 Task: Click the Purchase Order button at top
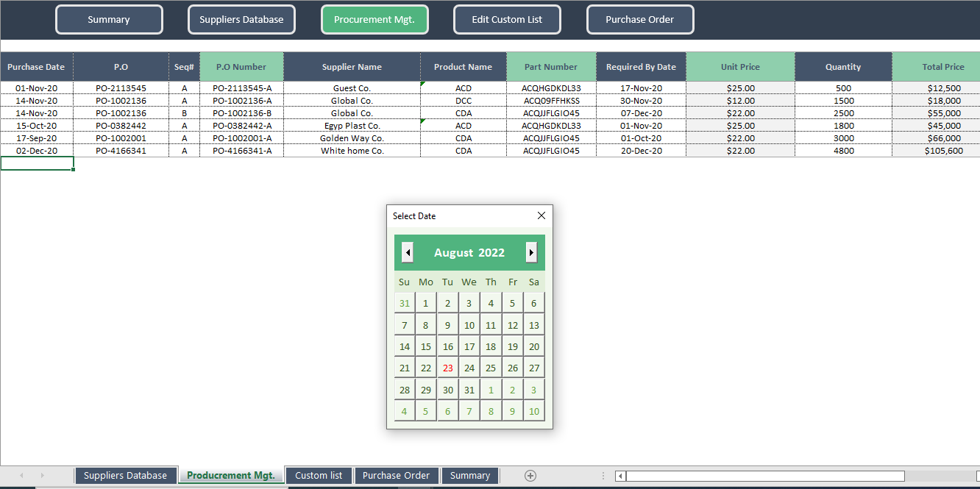coord(640,20)
